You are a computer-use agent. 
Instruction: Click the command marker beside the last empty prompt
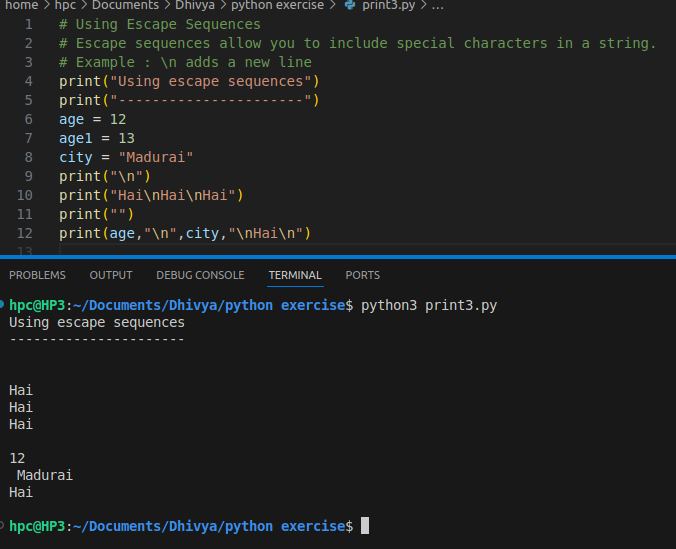[4, 526]
